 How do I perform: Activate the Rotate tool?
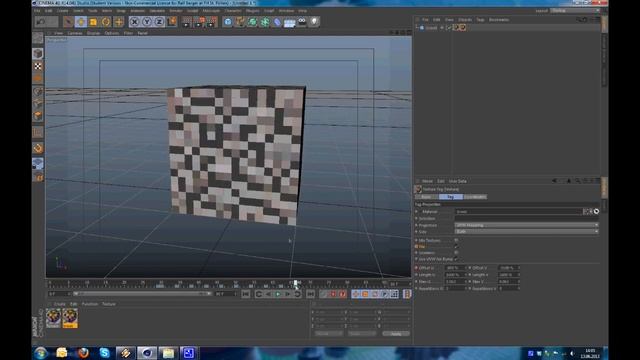(106, 22)
